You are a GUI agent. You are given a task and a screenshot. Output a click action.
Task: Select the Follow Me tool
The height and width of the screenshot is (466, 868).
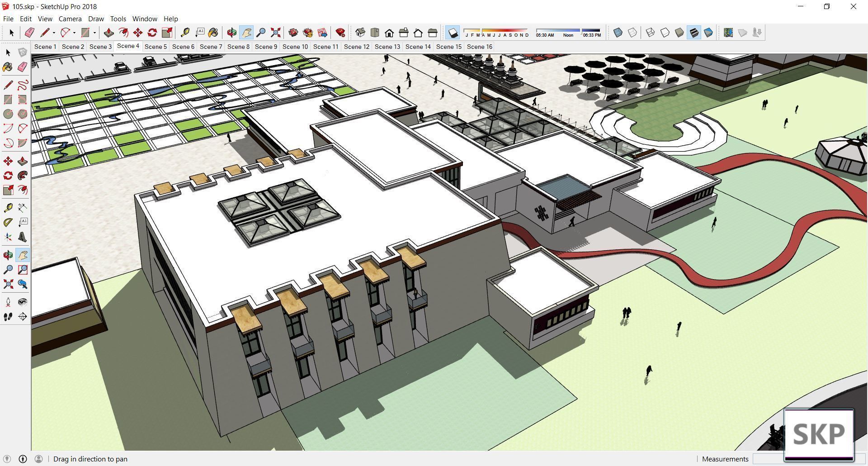[22, 176]
